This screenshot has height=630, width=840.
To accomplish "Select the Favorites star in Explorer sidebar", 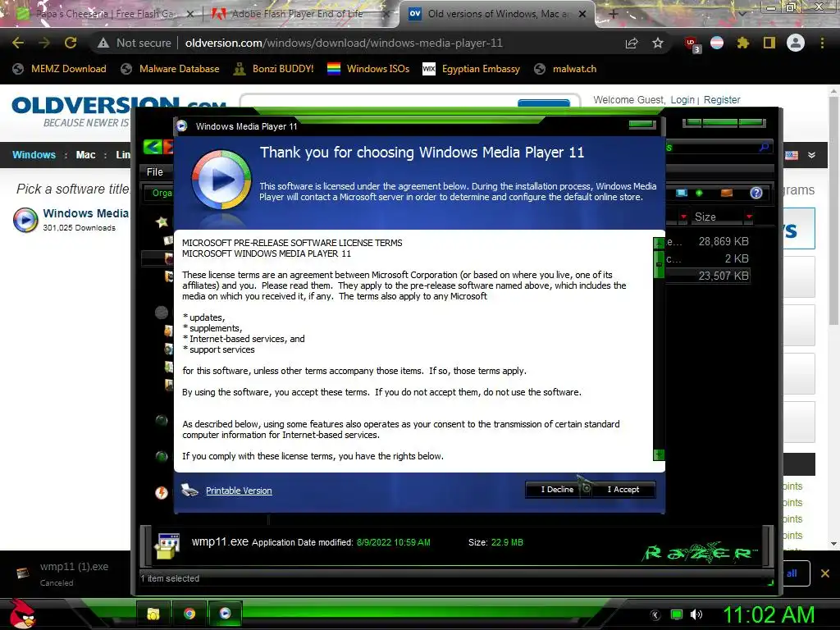I will point(162,221).
